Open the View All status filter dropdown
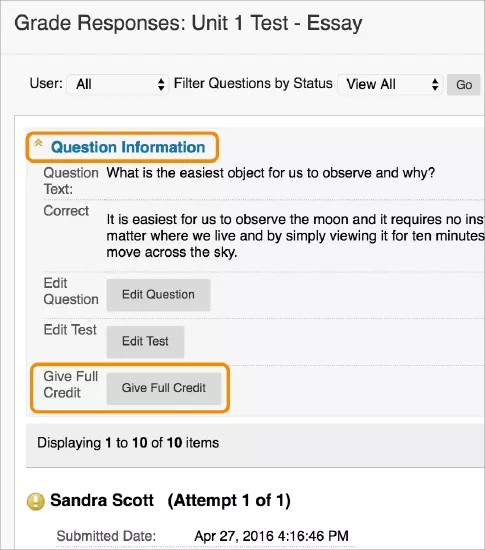The height and width of the screenshot is (550, 485). (390, 84)
